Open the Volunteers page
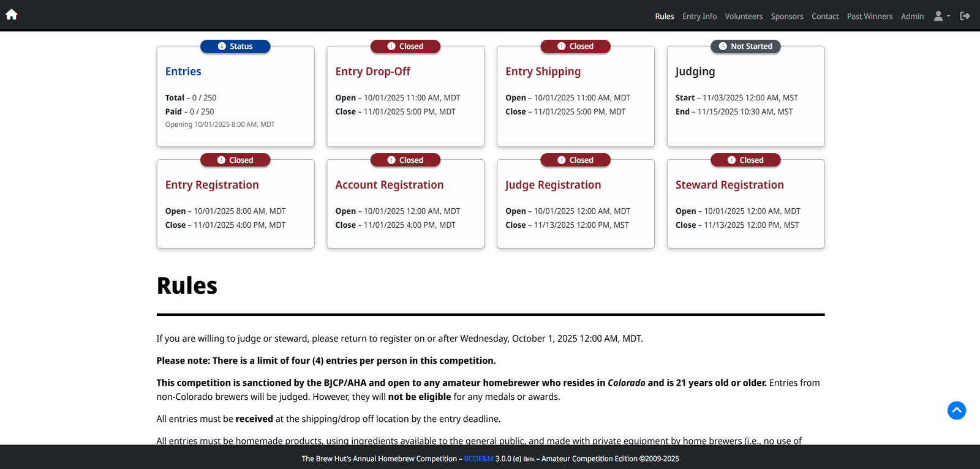This screenshot has height=469, width=980. click(744, 17)
